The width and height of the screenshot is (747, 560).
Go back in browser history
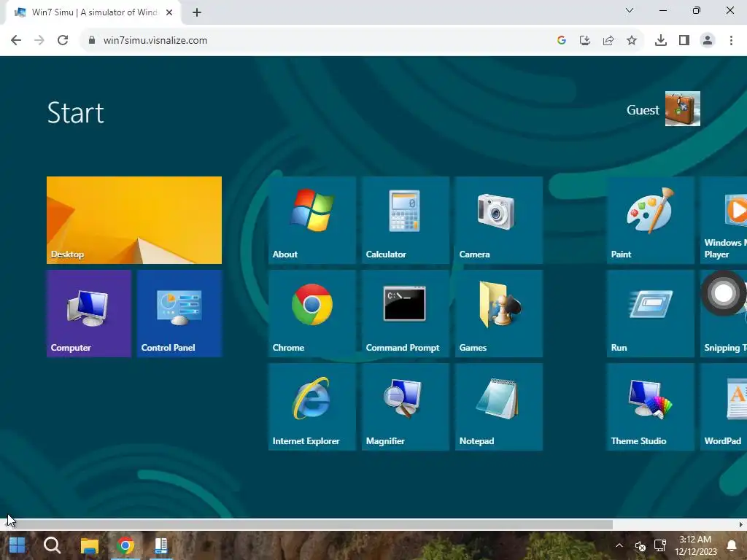[x=16, y=40]
